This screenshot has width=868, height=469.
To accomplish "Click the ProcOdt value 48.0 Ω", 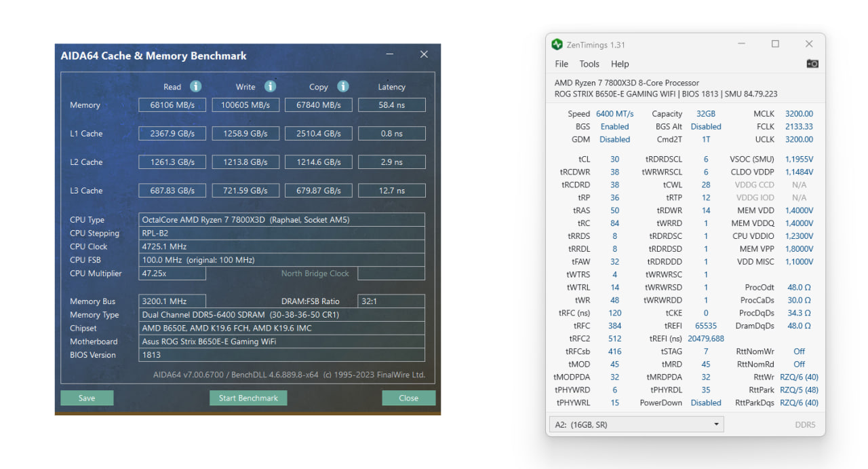I will pyautogui.click(x=799, y=288).
